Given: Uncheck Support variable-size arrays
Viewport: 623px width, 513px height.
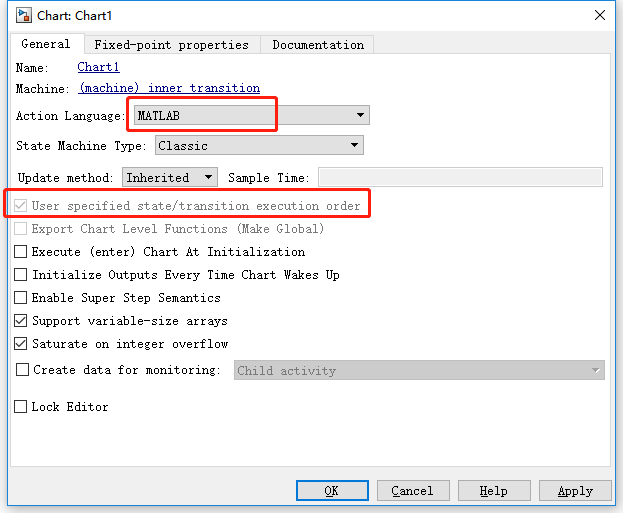Looking at the screenshot, I should click(21, 321).
